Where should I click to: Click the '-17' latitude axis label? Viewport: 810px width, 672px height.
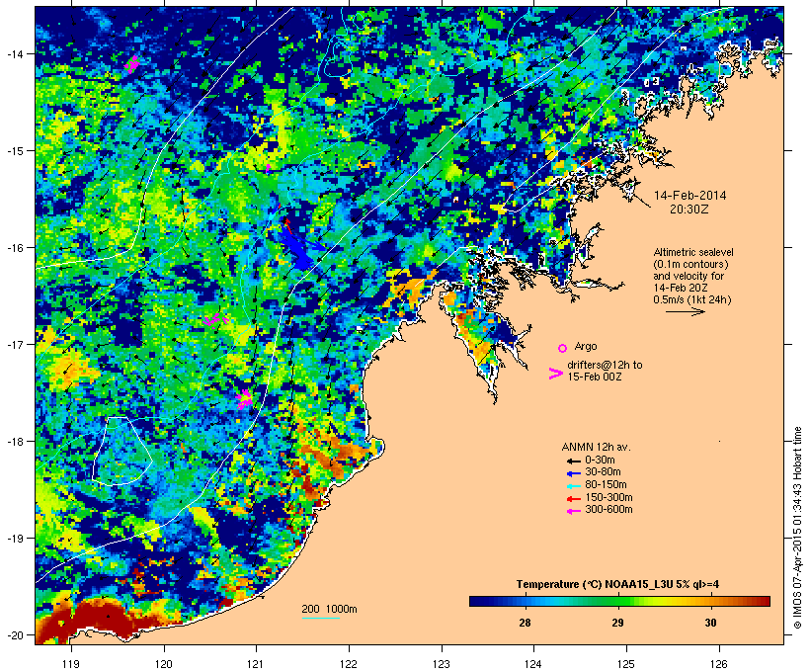(x=14, y=344)
